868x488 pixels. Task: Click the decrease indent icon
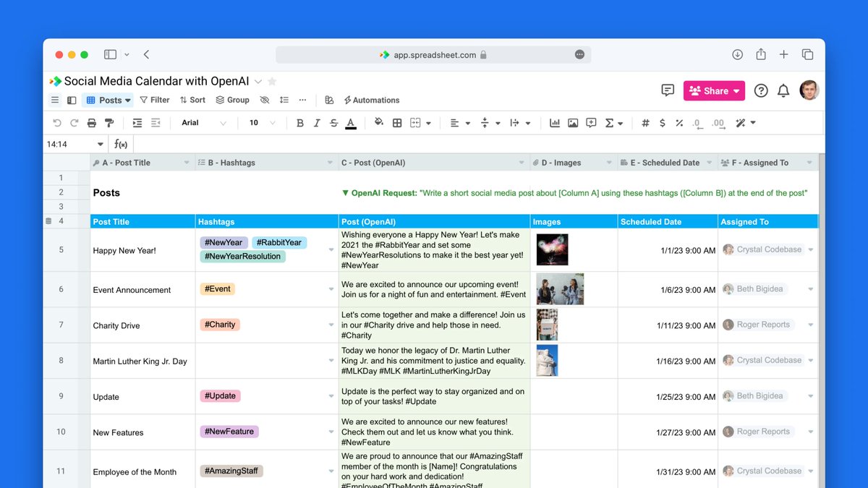(156, 123)
